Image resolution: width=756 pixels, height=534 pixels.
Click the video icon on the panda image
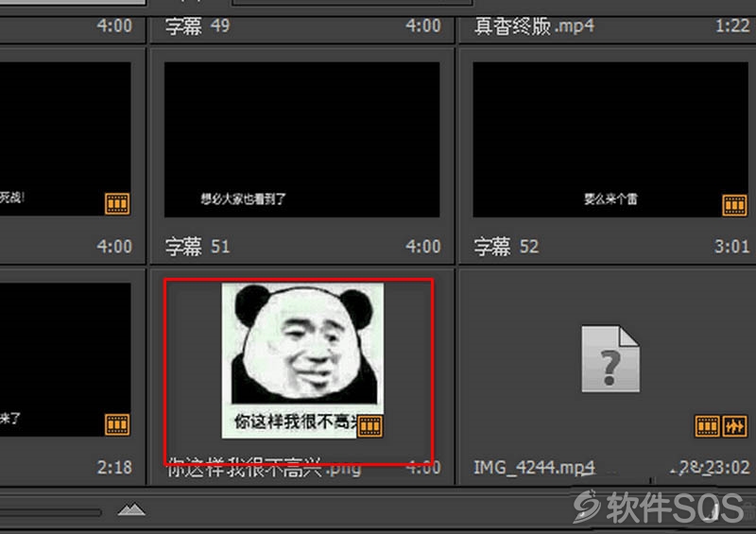point(369,426)
